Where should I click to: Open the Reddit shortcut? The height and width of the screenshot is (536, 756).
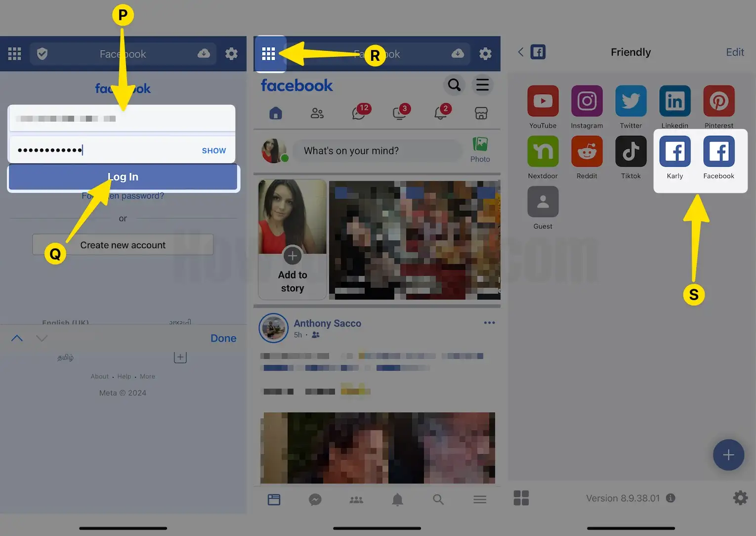587,152
